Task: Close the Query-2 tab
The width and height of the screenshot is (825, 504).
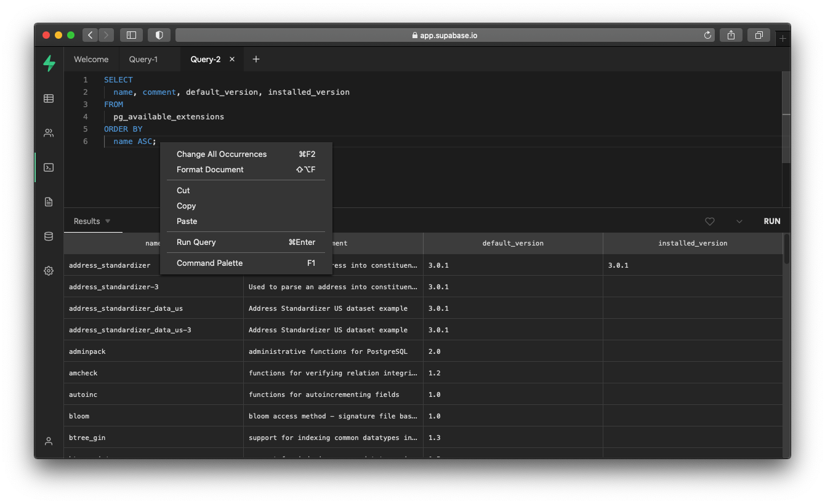Action: tap(232, 60)
